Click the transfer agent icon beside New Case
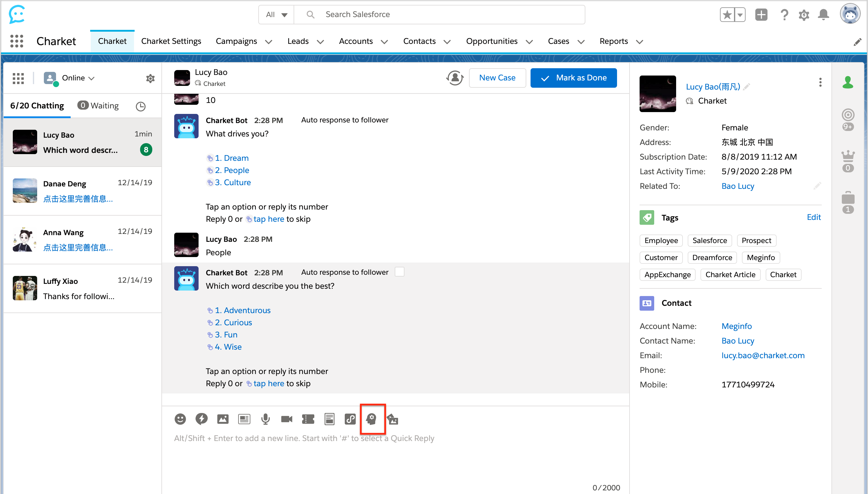The height and width of the screenshot is (494, 868). (x=454, y=78)
